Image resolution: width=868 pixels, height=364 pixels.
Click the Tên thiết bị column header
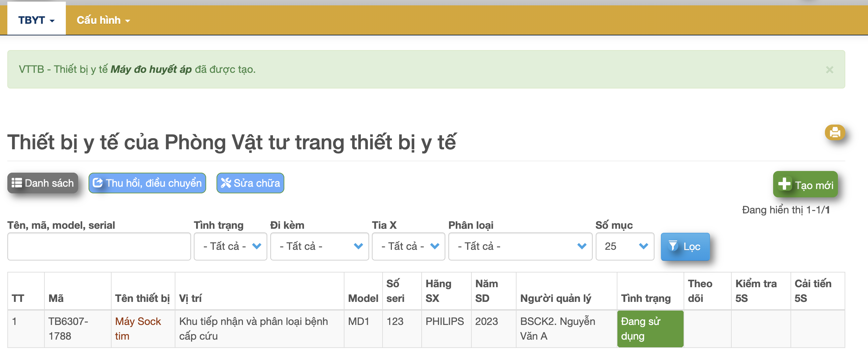tap(142, 298)
